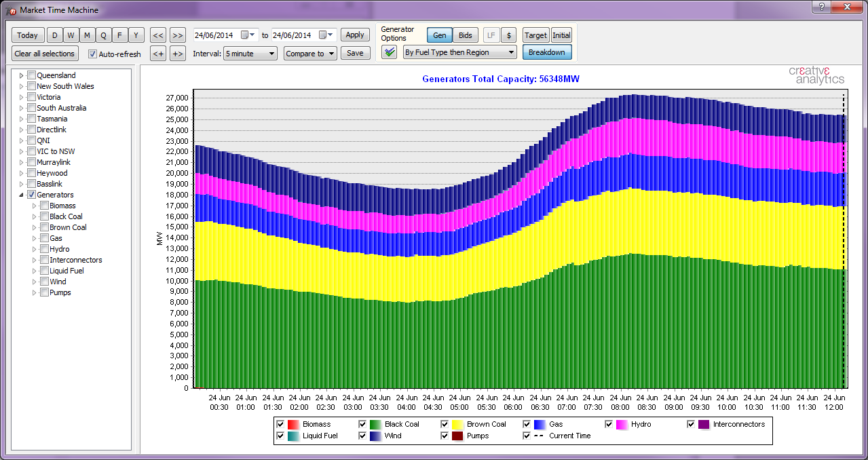Expand the Hydro tree node
Image resolution: width=868 pixels, height=460 pixels.
34,249
